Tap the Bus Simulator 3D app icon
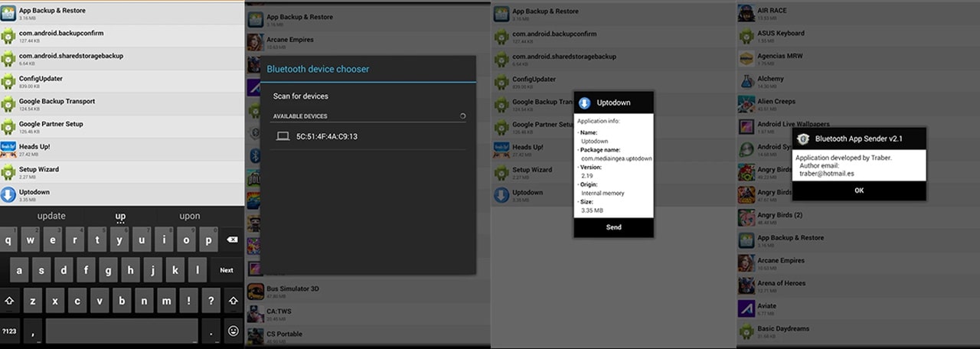The width and height of the screenshot is (980, 349). click(x=255, y=292)
